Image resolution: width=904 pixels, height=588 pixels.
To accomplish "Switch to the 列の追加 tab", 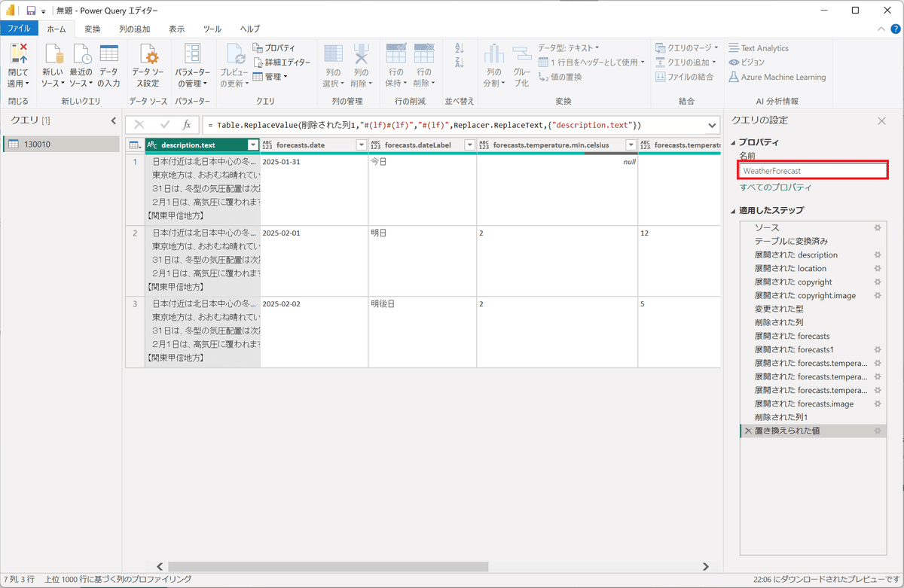I will pyautogui.click(x=134, y=29).
